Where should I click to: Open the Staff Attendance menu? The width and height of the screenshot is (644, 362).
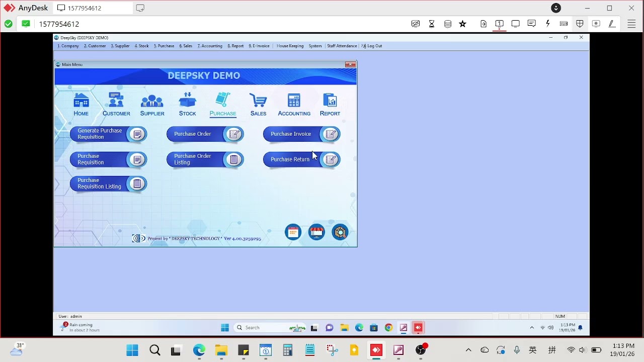[342, 46]
